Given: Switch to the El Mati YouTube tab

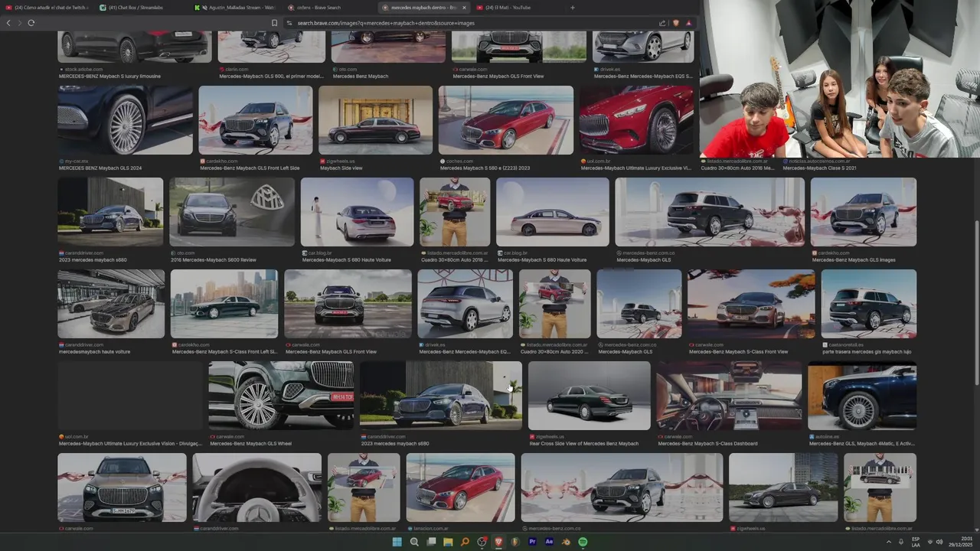Looking at the screenshot, I should (517, 8).
